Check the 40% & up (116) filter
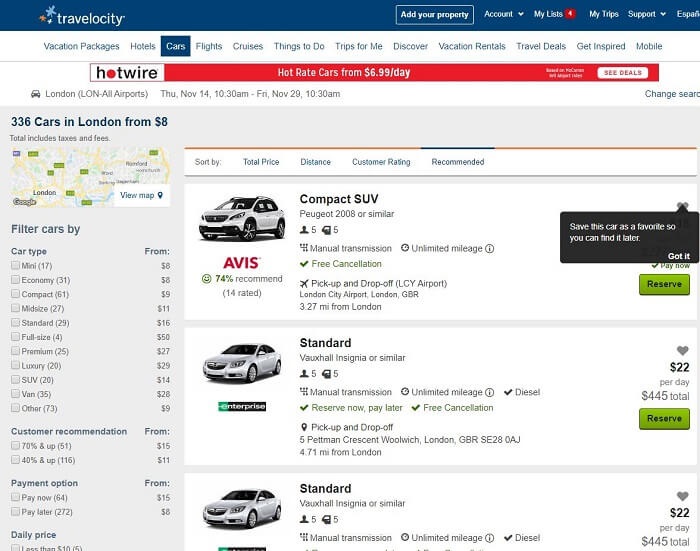Viewport: 700px width, 551px height. 15,460
